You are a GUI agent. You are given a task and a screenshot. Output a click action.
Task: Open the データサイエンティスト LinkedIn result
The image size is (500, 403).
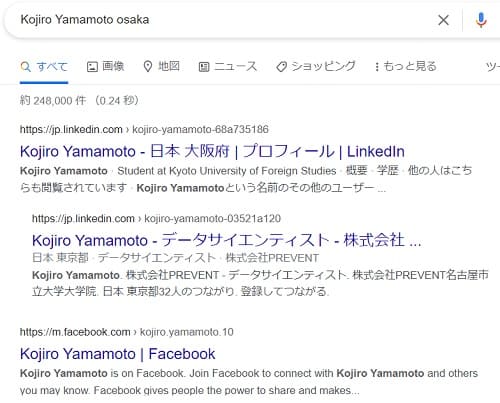[x=227, y=240]
